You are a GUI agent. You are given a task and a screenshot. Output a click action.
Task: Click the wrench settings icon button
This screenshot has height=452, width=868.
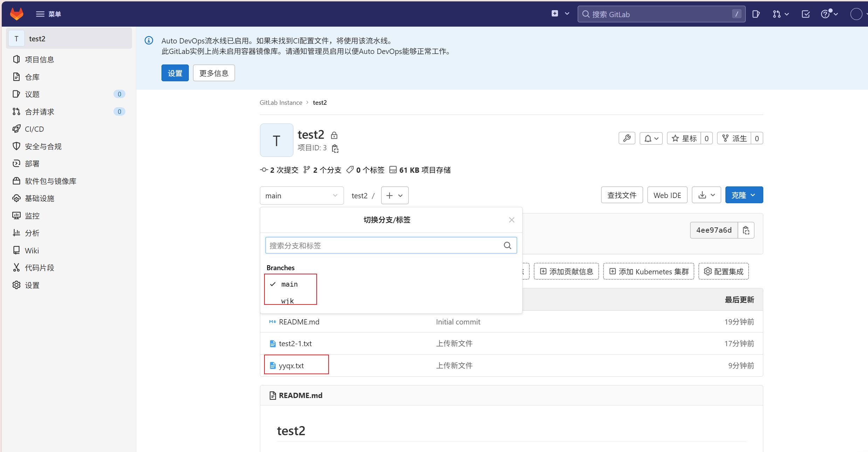click(x=627, y=138)
